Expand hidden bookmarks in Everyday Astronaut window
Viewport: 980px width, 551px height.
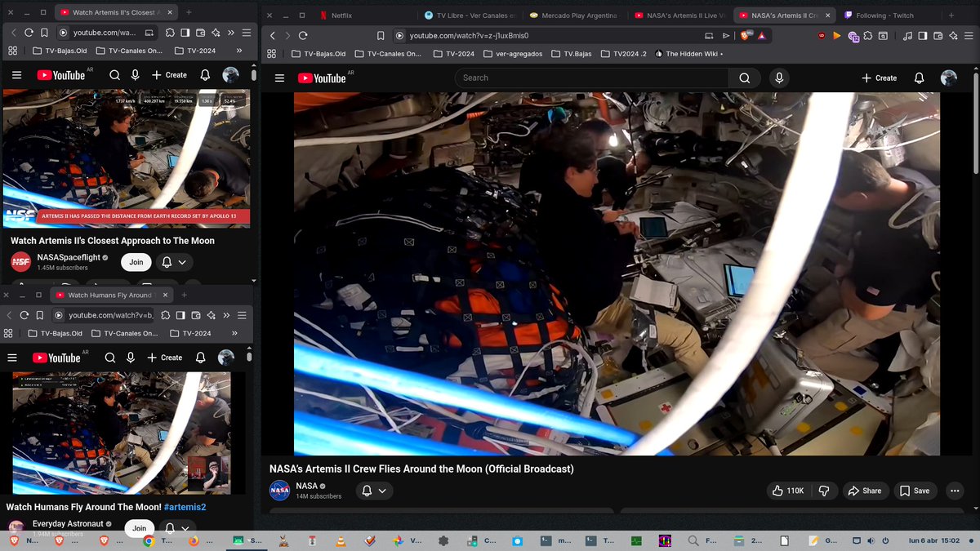235,333
